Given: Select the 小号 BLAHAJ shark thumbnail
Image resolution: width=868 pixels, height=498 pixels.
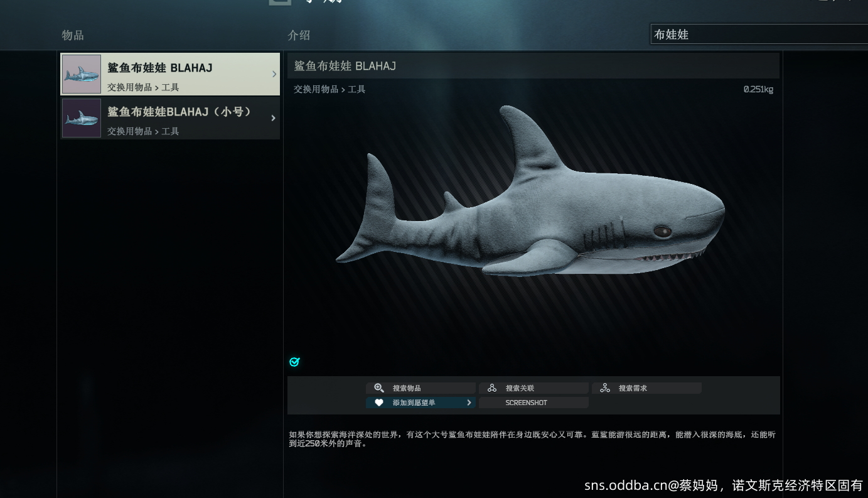Looking at the screenshot, I should [82, 118].
